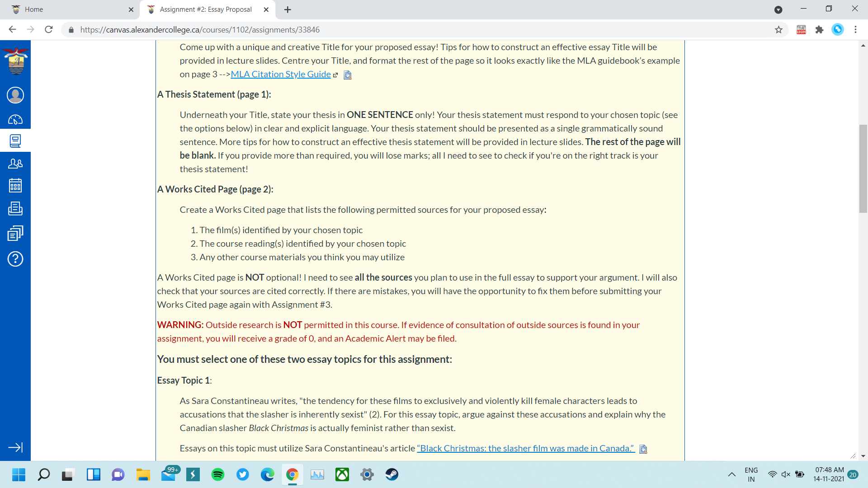The height and width of the screenshot is (488, 868).
Task: Open the Help question mark icon
Action: point(15,259)
